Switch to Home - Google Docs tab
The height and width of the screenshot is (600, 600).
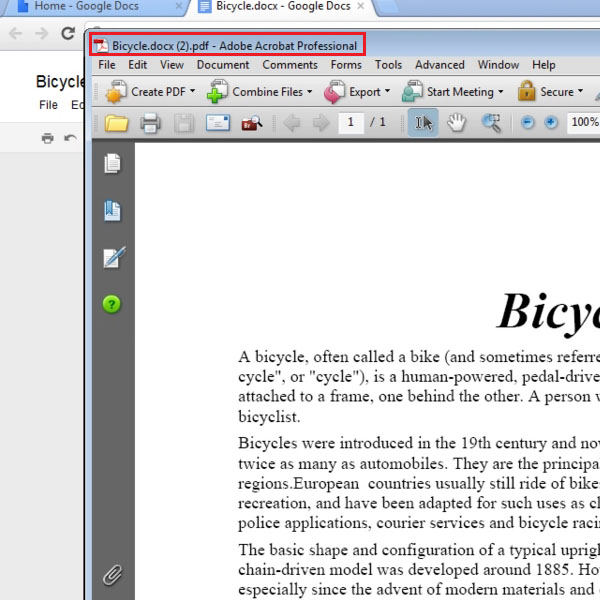(x=94, y=7)
